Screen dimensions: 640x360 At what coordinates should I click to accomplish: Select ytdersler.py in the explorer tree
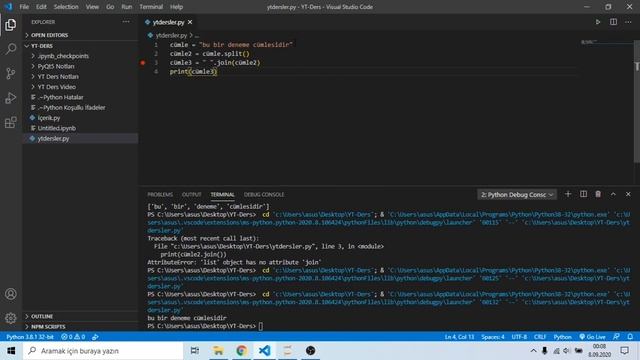coord(80,138)
